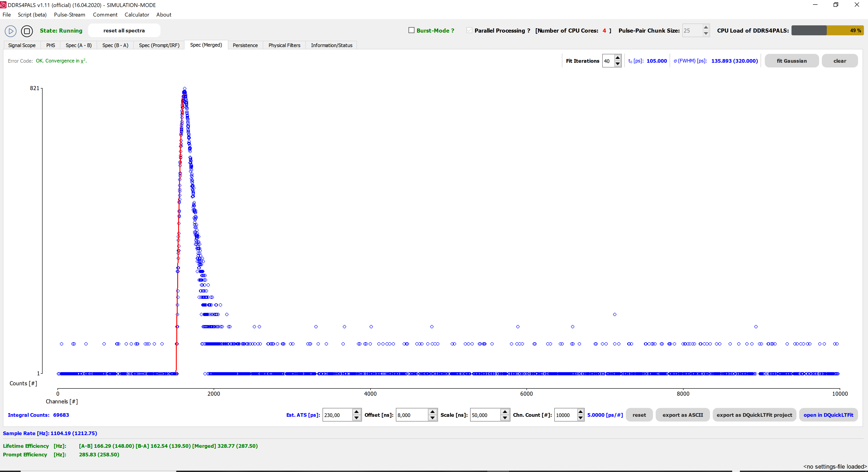The height and width of the screenshot is (472, 868).
Task: Switch to the Information/Status tab
Action: tap(332, 45)
